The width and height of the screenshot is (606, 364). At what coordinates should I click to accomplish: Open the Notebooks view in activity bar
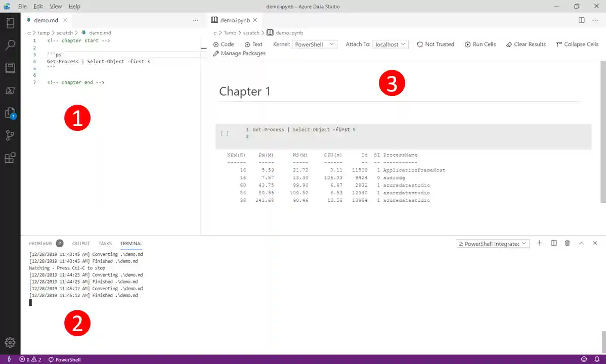10,68
